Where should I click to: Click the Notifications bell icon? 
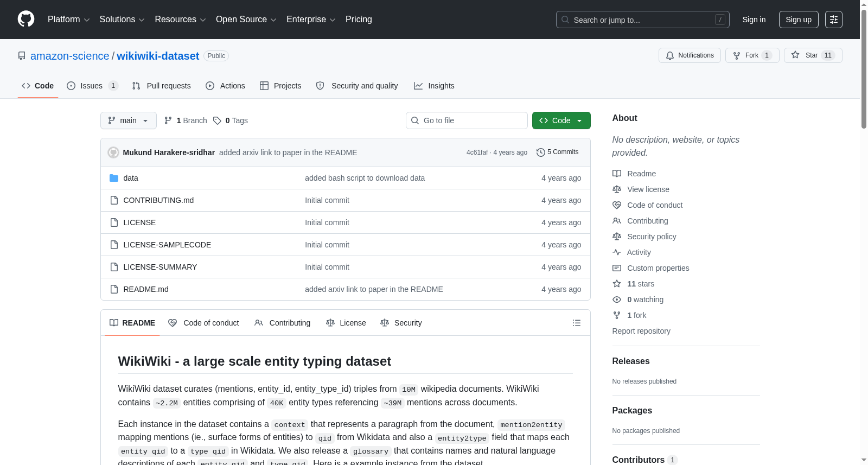pos(670,55)
